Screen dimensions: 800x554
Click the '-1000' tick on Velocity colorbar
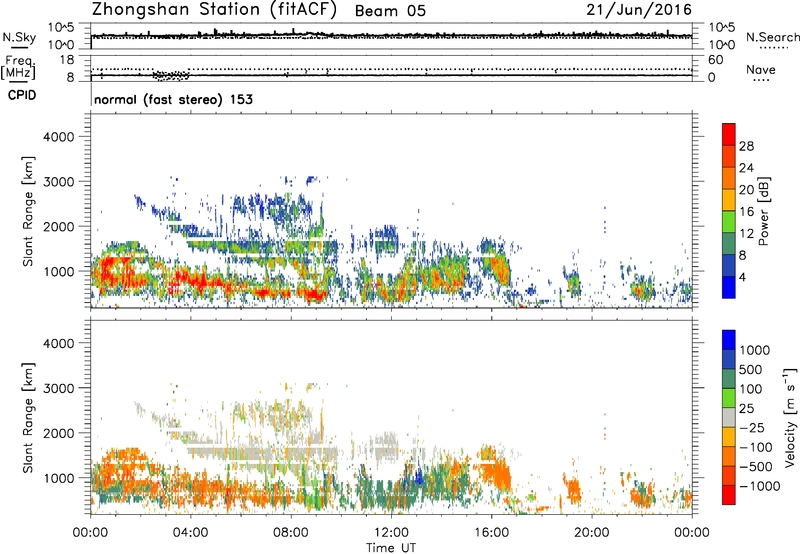tap(759, 486)
